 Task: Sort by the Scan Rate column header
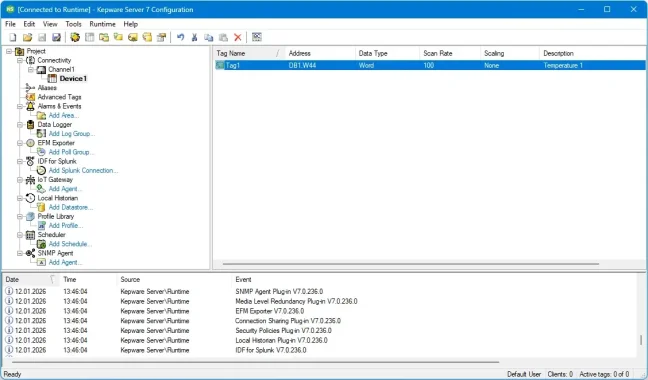(450, 53)
